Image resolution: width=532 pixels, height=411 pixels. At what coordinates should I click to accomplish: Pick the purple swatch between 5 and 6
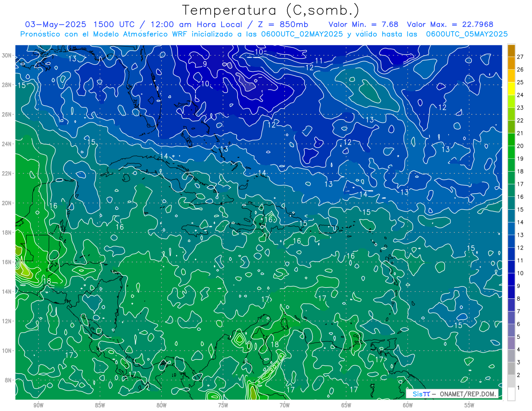[x=511, y=330]
